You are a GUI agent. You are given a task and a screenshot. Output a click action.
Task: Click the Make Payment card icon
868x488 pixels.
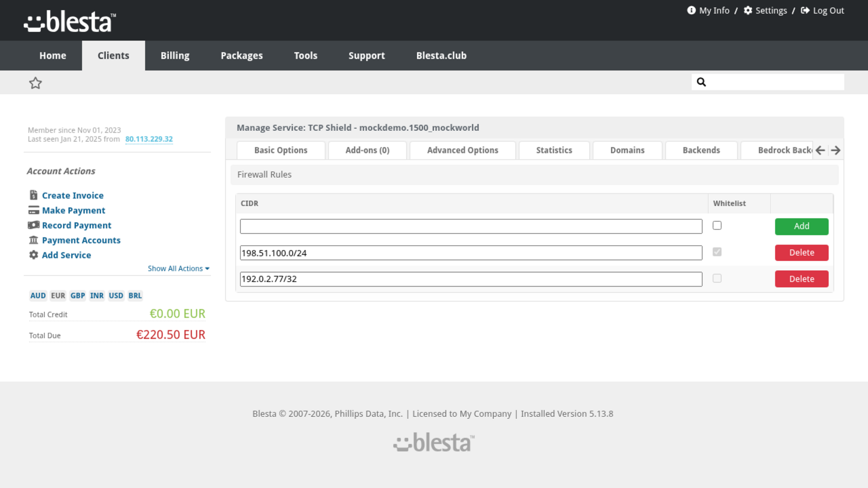[x=33, y=210]
